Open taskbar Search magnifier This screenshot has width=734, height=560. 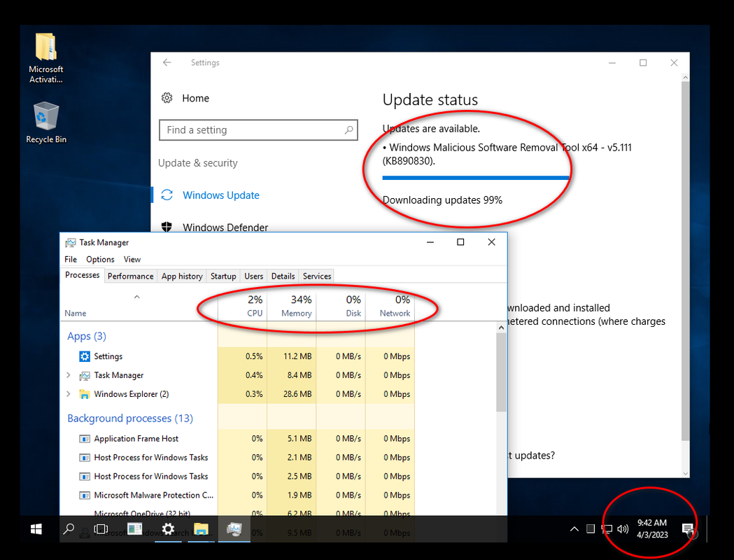click(x=69, y=529)
